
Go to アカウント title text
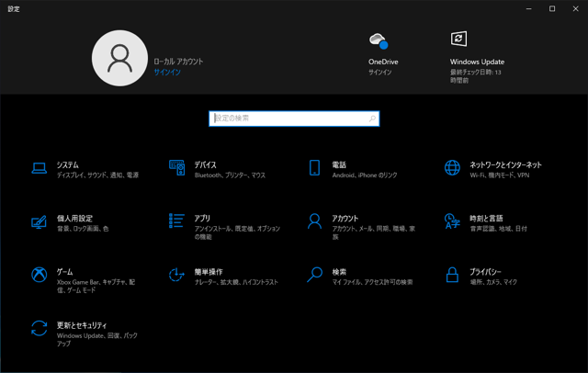(345, 219)
